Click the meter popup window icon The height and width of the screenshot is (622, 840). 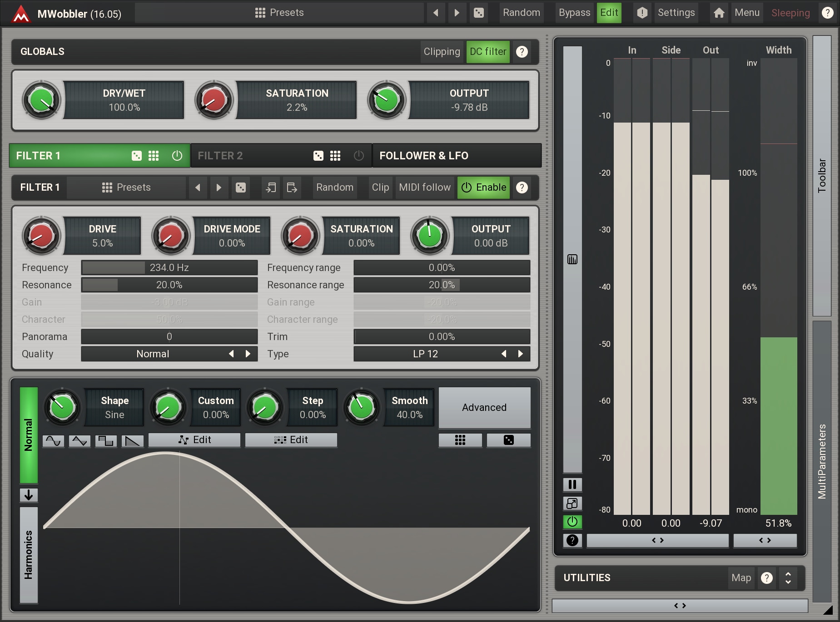click(572, 503)
